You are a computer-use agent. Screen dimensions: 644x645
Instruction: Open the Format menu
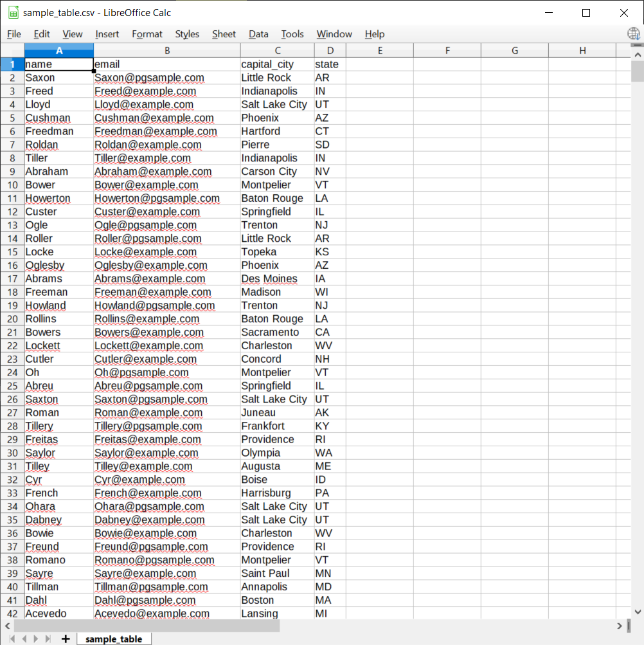[x=147, y=34]
